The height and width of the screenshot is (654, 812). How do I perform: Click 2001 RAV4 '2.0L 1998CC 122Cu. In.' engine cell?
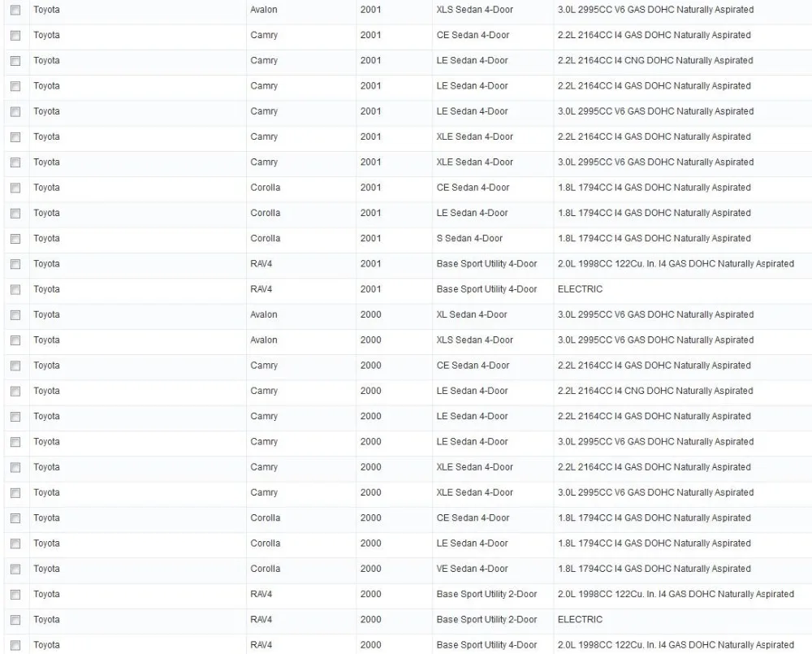pos(676,264)
